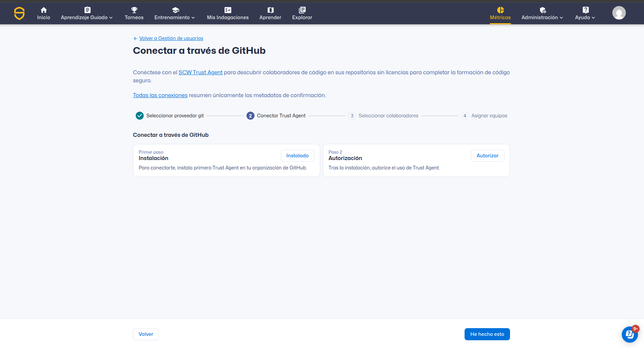Click the Volver a Gestión de usuarios link

pos(171,38)
